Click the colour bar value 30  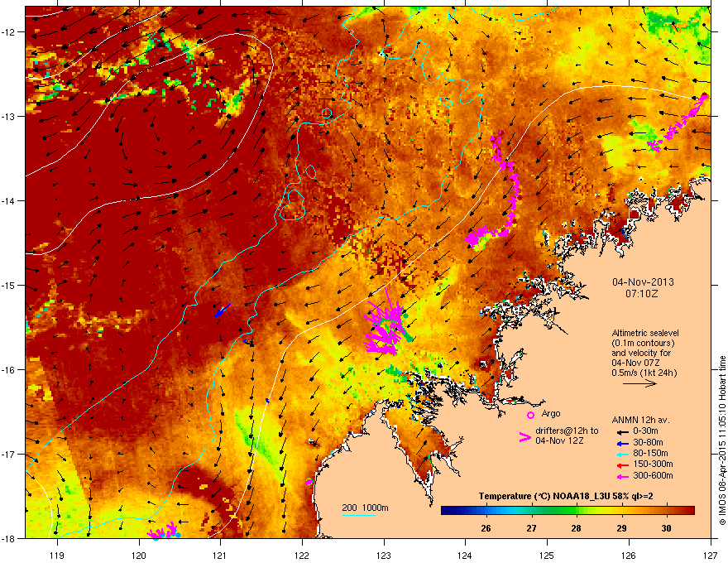coord(666,528)
